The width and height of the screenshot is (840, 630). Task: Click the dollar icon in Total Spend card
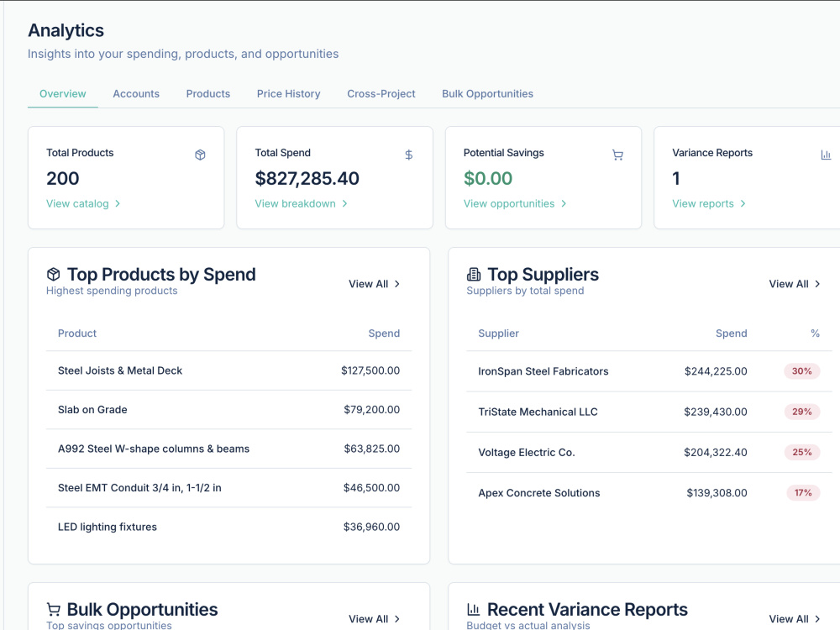click(x=409, y=155)
